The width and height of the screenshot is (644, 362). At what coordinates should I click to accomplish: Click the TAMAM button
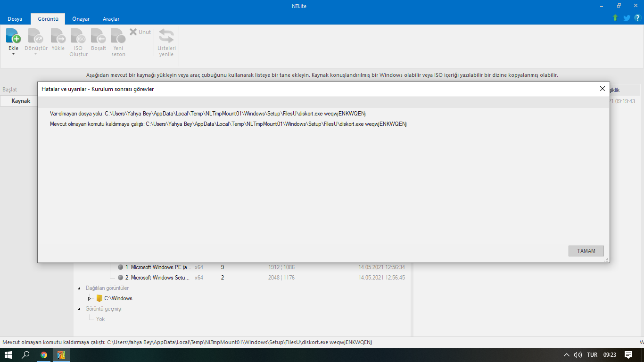click(586, 251)
